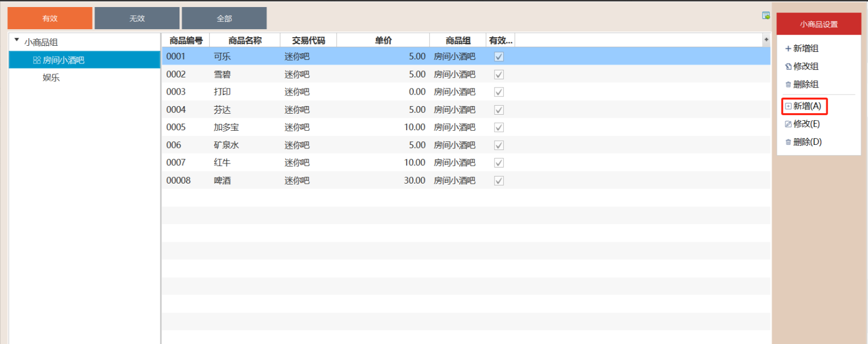868x344 pixels.
Task: Click the 有效 filter tab
Action: 50,19
